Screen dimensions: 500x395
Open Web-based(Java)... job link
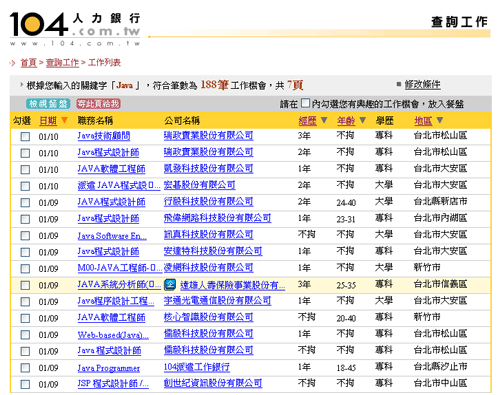(x=113, y=335)
